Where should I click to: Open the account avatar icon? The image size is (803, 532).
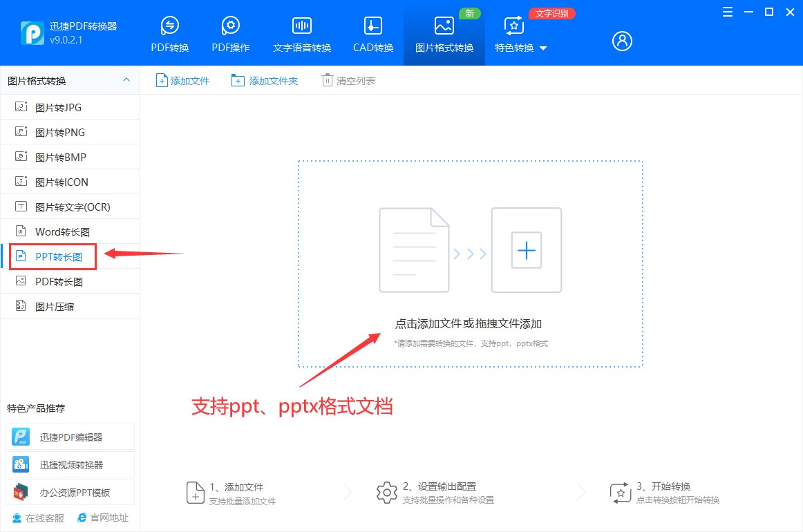coord(621,41)
